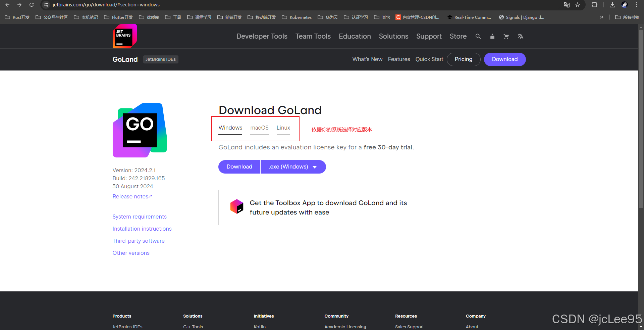Viewport: 644px width, 330px height.
Task: Open Installation instructions link
Action: coord(142,229)
